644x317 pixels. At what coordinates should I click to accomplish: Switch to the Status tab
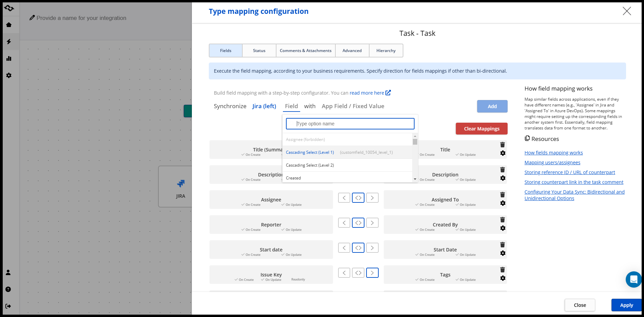point(259,51)
